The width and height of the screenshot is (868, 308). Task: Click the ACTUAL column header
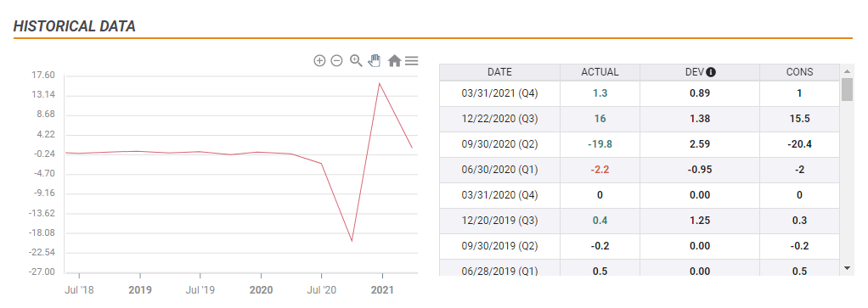tap(600, 72)
